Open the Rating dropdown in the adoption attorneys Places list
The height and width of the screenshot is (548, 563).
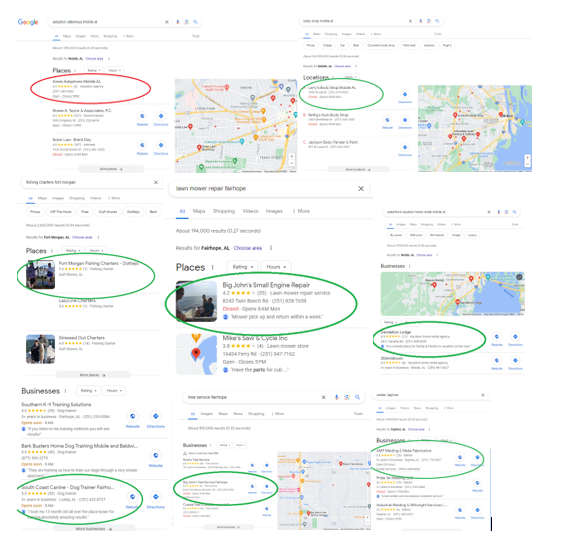(x=94, y=70)
